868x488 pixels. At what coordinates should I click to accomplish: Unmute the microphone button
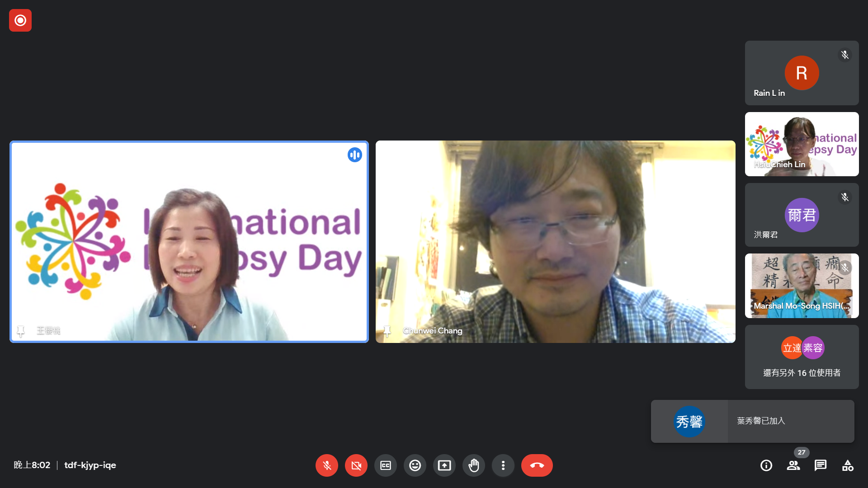click(x=326, y=465)
